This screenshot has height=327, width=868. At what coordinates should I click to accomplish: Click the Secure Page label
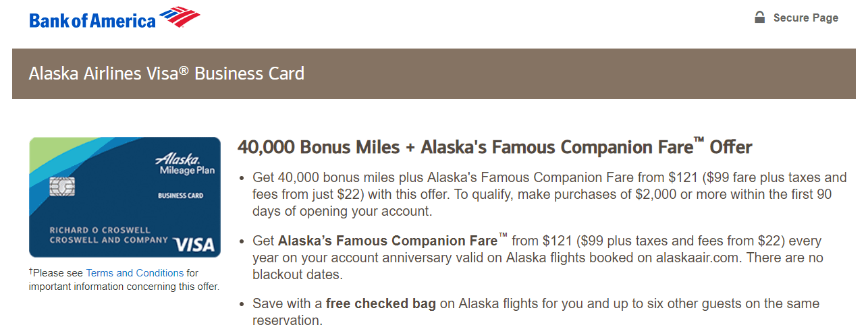pos(806,18)
